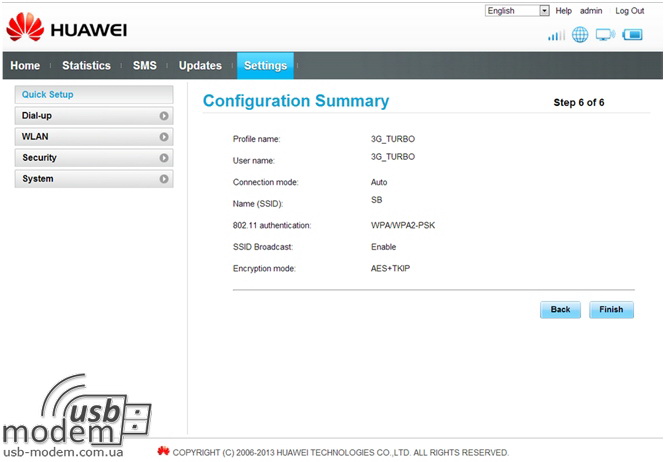Click the Log Out link
Screen dimensions: 665x462
tap(629, 11)
